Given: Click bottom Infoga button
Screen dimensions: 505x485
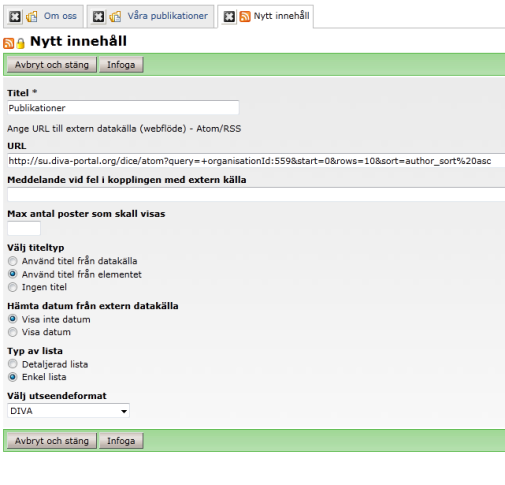Looking at the screenshot, I should pyautogui.click(x=121, y=441).
